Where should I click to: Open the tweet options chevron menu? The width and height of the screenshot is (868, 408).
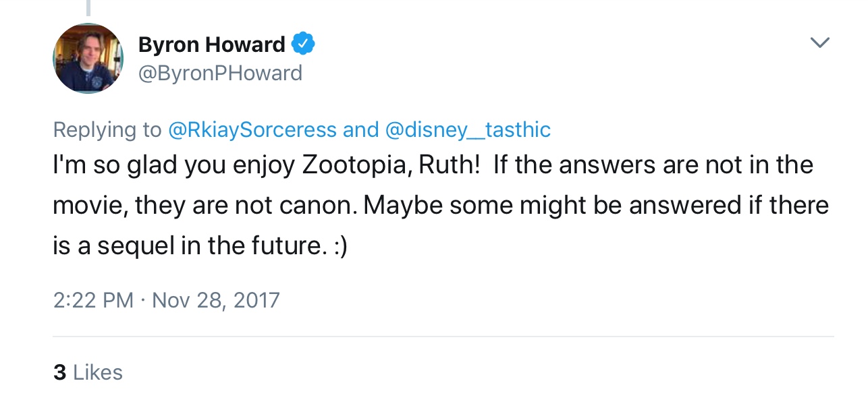(x=819, y=43)
